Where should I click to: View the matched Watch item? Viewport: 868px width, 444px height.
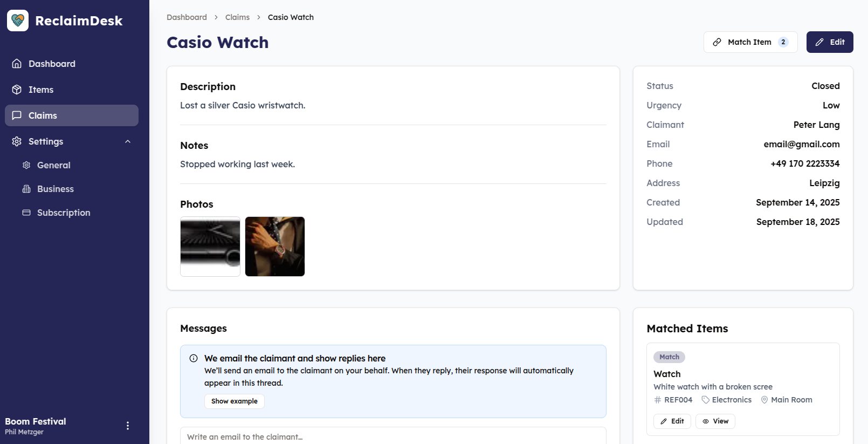coord(715,421)
